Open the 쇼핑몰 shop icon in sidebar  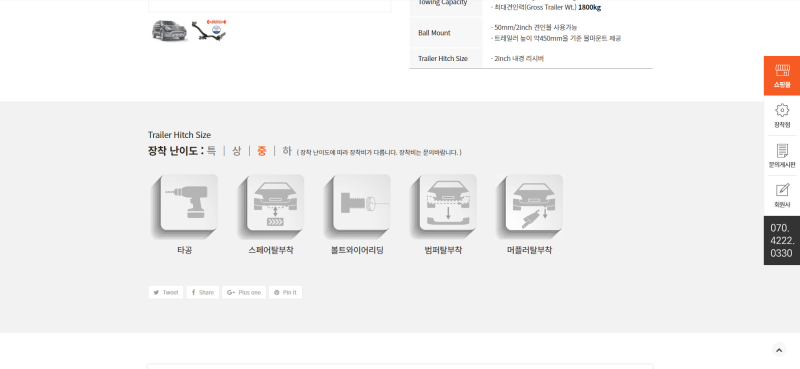pos(782,76)
